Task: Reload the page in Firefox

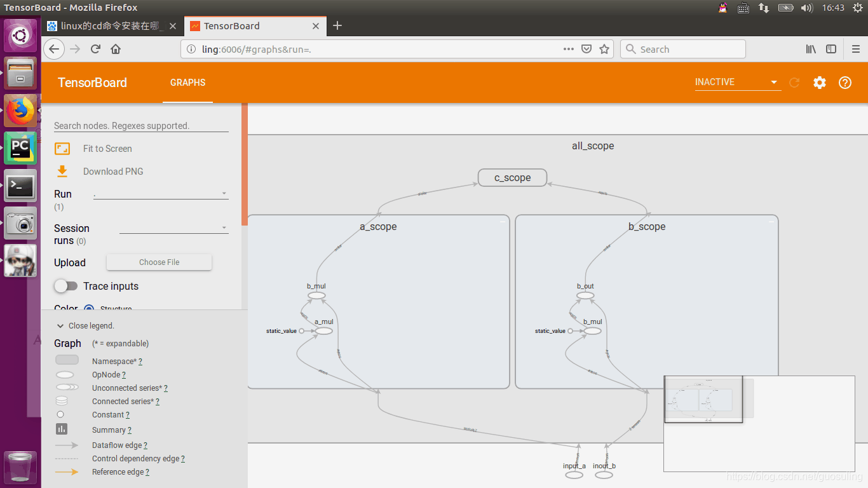Action: pyautogui.click(x=95, y=49)
